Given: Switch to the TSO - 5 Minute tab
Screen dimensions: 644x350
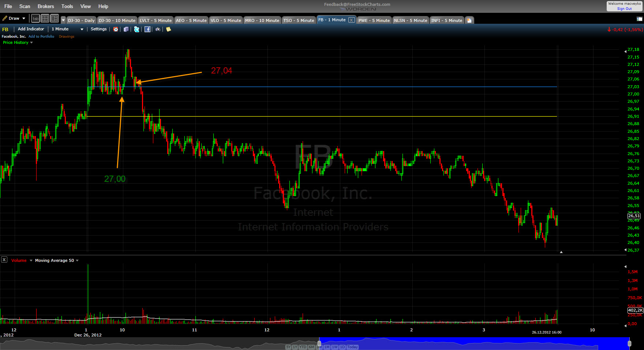Looking at the screenshot, I should tap(299, 20).
